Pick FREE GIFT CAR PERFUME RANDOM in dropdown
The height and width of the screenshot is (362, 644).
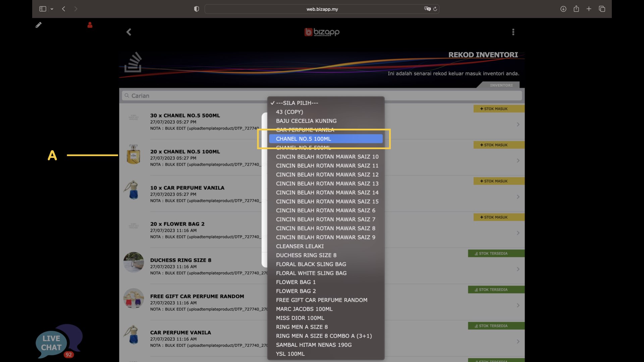(326, 300)
